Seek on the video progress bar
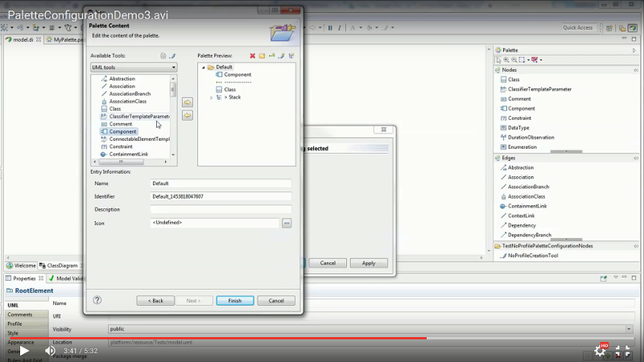Image resolution: width=644 pixels, height=362 pixels. (x=322, y=338)
